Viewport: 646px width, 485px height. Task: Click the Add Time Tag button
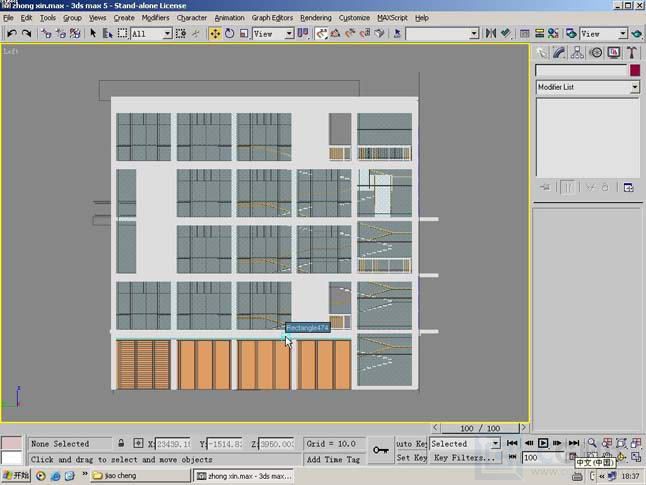click(333, 459)
